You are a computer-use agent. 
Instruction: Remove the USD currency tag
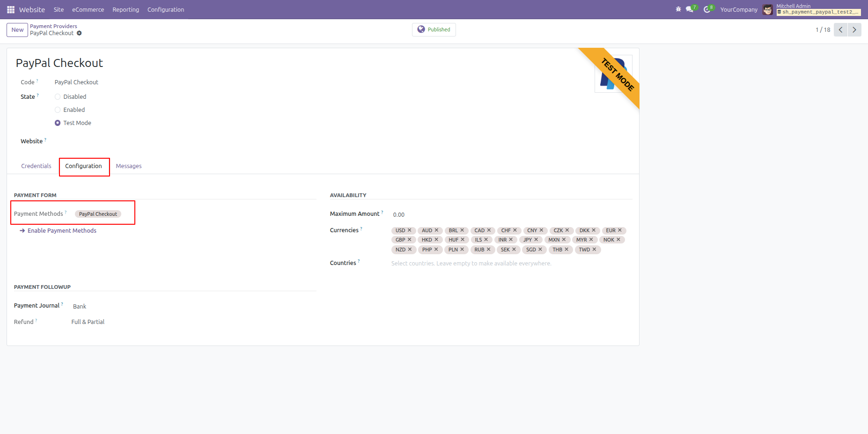tap(409, 230)
